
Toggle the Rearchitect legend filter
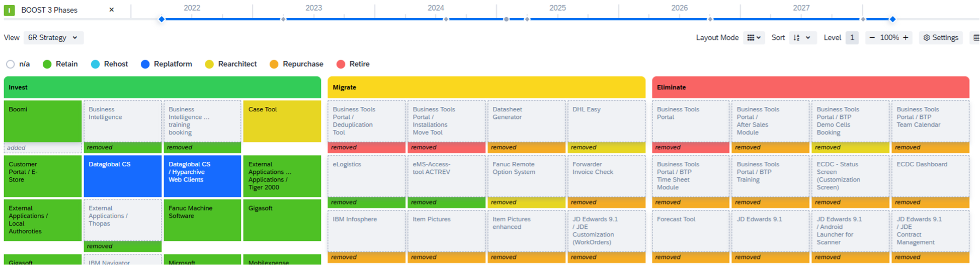[x=231, y=64]
